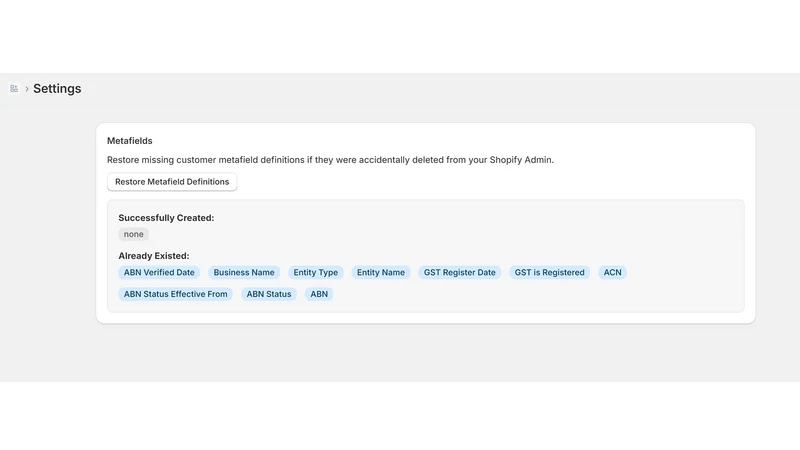This screenshot has height=450, width=800.
Task: Select the ABN Status tag
Action: (269, 294)
